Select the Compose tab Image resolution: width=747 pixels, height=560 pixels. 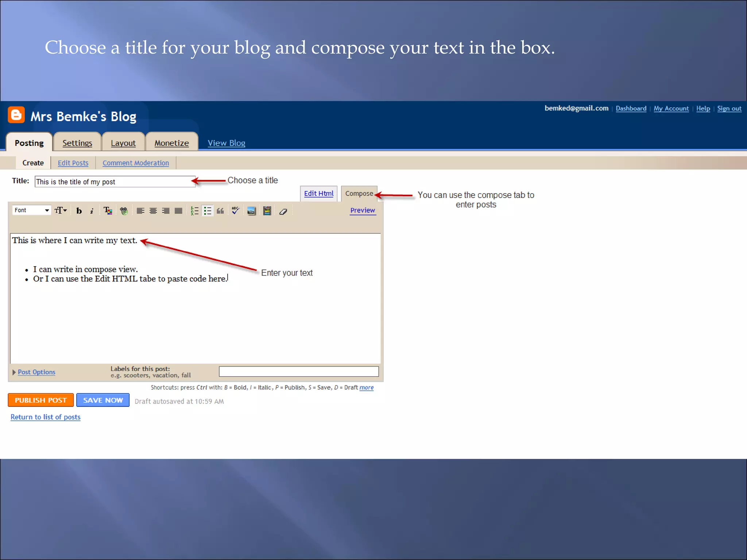(x=359, y=193)
